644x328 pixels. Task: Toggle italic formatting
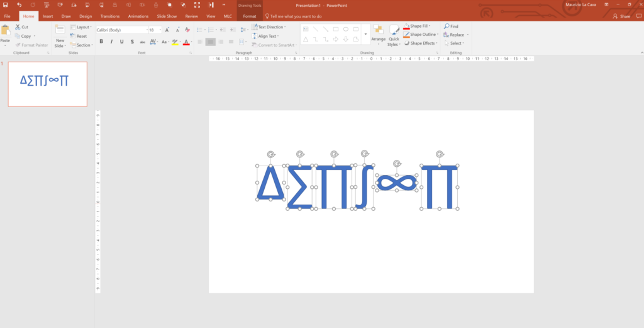[x=111, y=42]
